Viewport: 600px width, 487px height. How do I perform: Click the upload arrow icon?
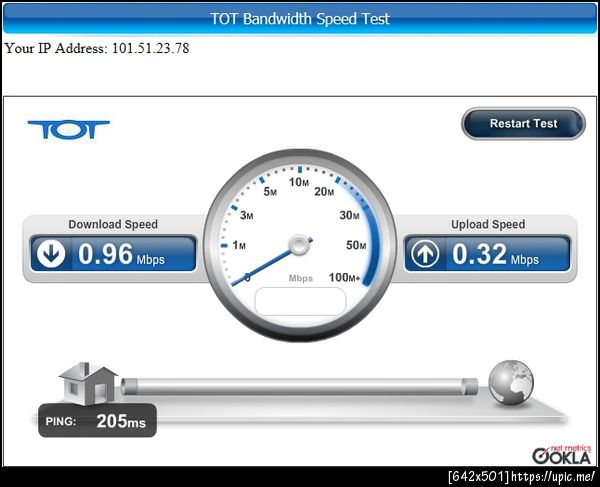[x=425, y=254]
